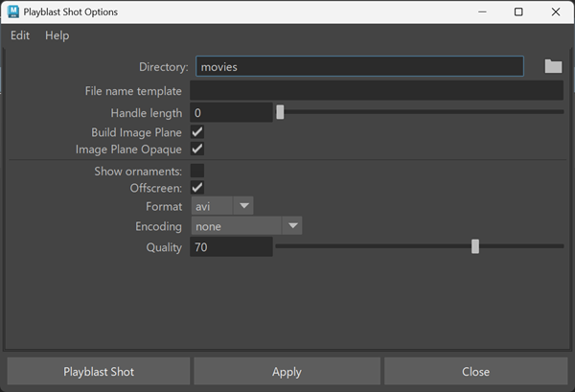Click the folder browse icon beside Directory
575x392 pixels.
[553, 66]
